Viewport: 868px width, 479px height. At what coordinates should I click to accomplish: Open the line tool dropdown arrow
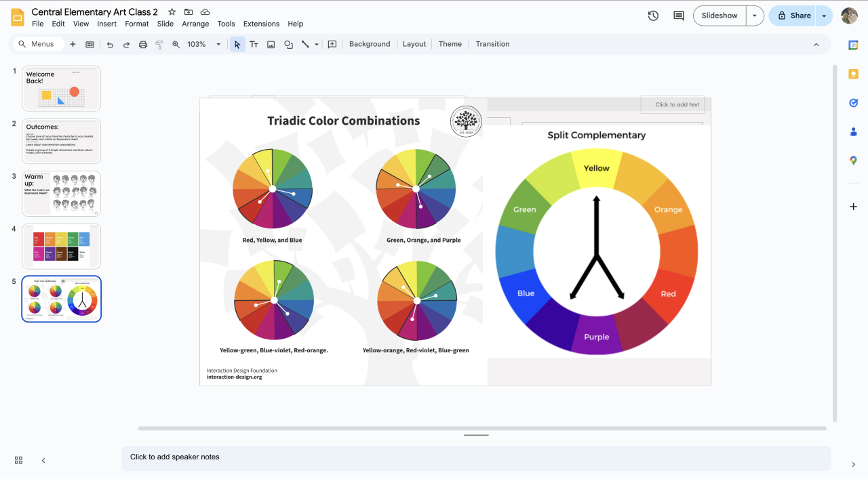[x=317, y=44]
